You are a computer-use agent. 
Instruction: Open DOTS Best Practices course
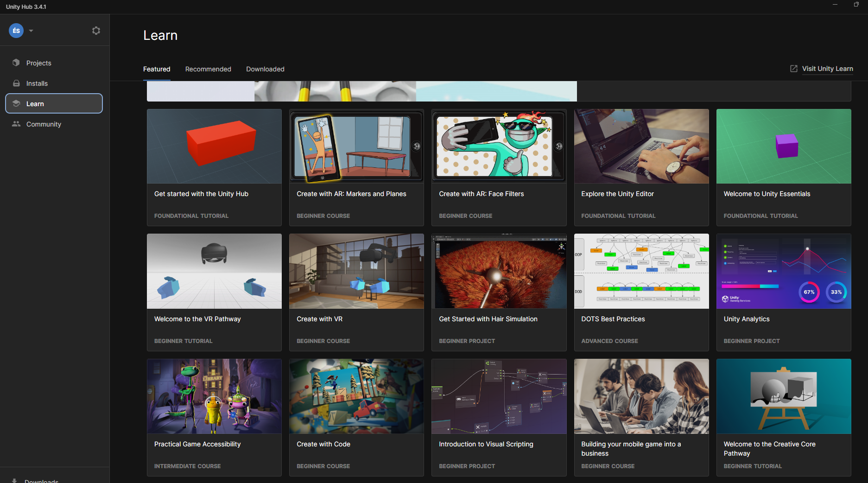[x=641, y=292]
